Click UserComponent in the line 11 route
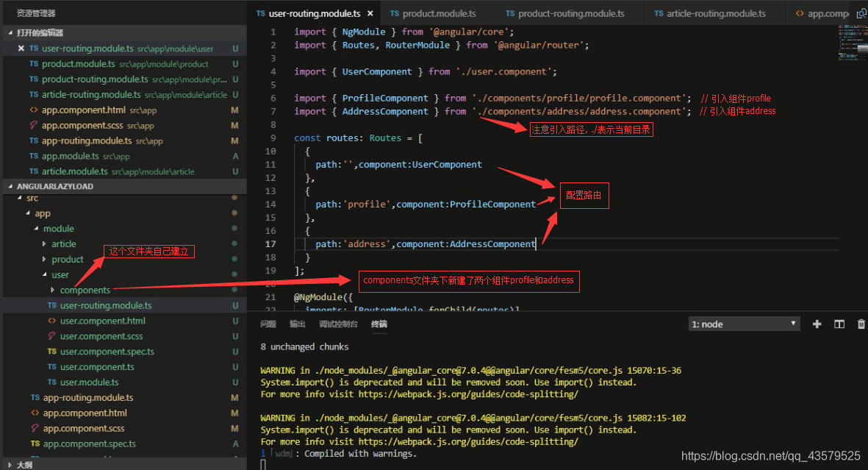Screen dimensions: 868x470 [448, 165]
